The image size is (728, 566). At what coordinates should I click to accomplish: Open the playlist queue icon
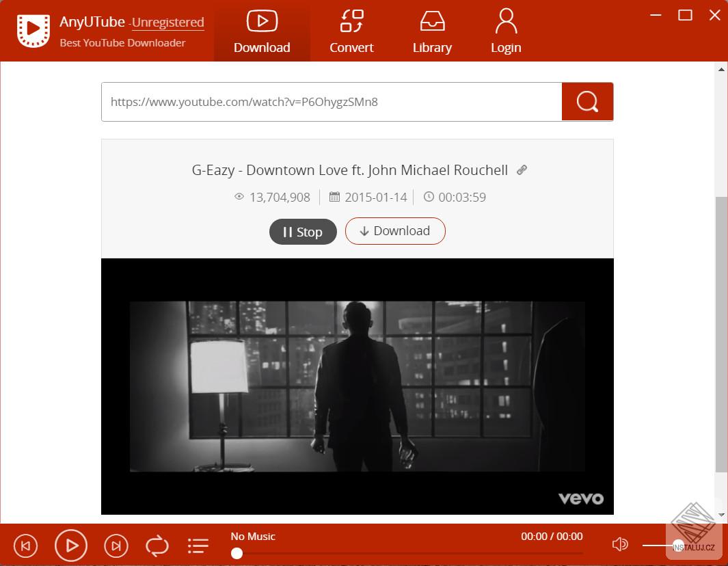point(198,545)
